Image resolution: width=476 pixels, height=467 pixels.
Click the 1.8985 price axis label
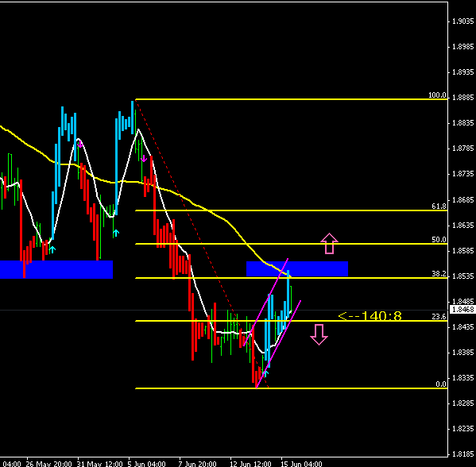coord(463,47)
